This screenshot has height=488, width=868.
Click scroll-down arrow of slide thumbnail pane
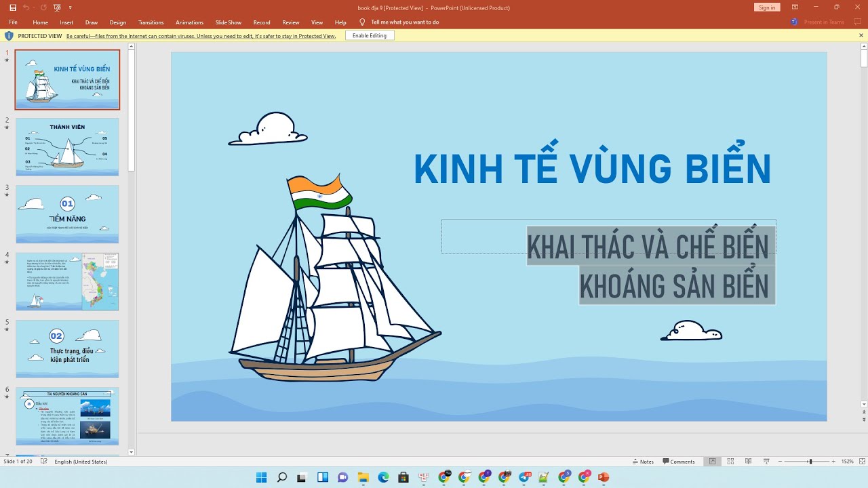pyautogui.click(x=131, y=451)
